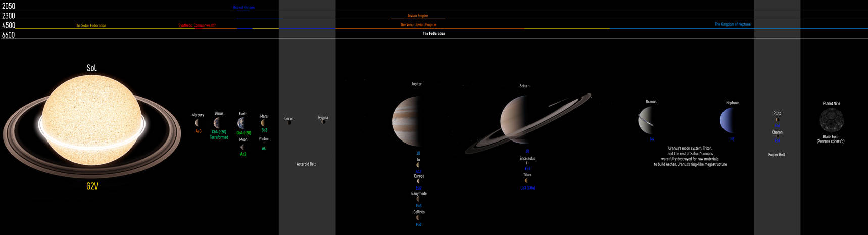
Task: Click the ringed Saturn planet image
Action: (527, 123)
